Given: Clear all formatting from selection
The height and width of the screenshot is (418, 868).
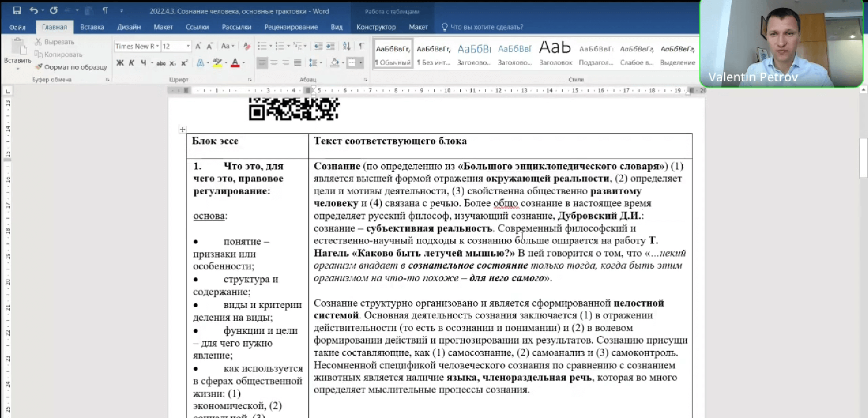Looking at the screenshot, I should 246,46.
